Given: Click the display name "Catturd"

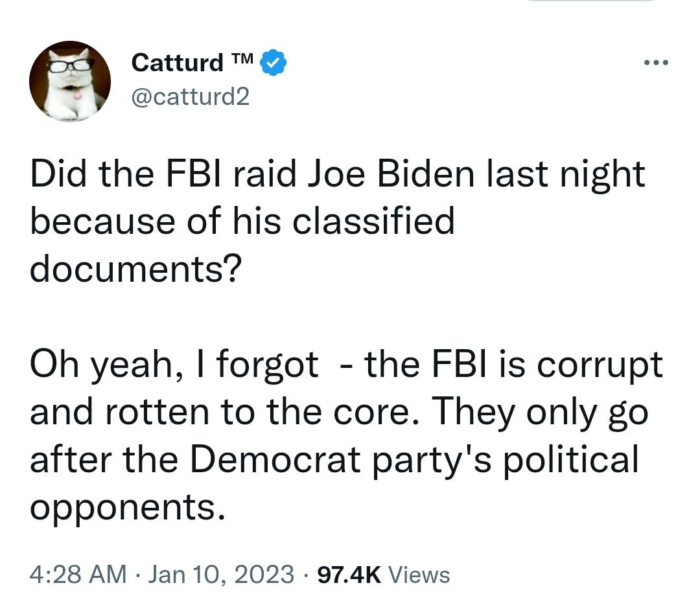Looking at the screenshot, I should tap(177, 63).
